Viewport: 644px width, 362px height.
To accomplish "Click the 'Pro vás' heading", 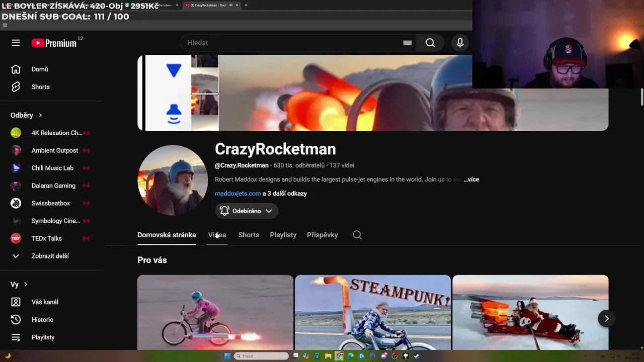I will tap(152, 260).
